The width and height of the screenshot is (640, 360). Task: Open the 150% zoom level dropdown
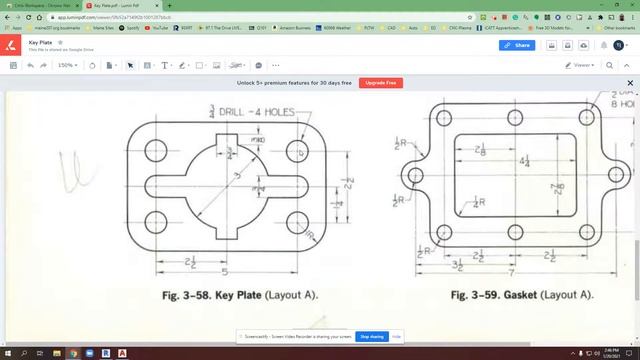68,65
